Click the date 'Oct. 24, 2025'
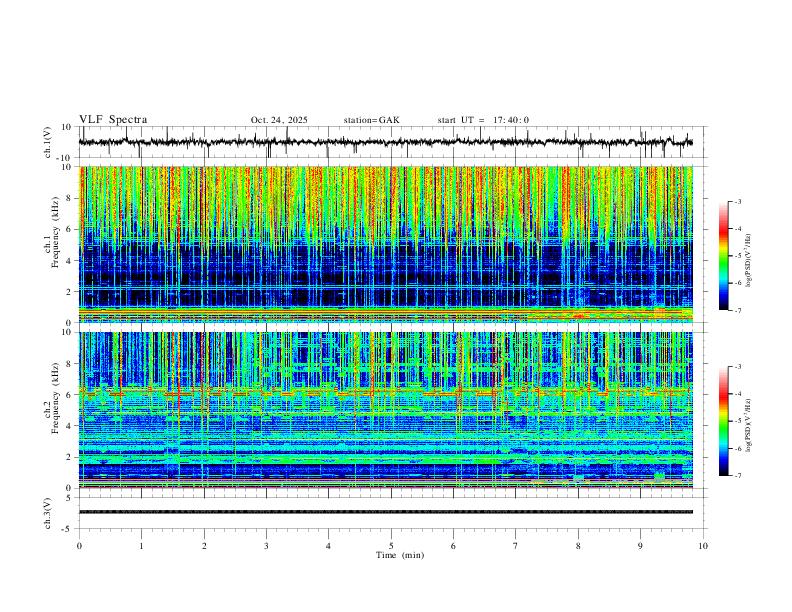792x612 pixels. [x=279, y=120]
